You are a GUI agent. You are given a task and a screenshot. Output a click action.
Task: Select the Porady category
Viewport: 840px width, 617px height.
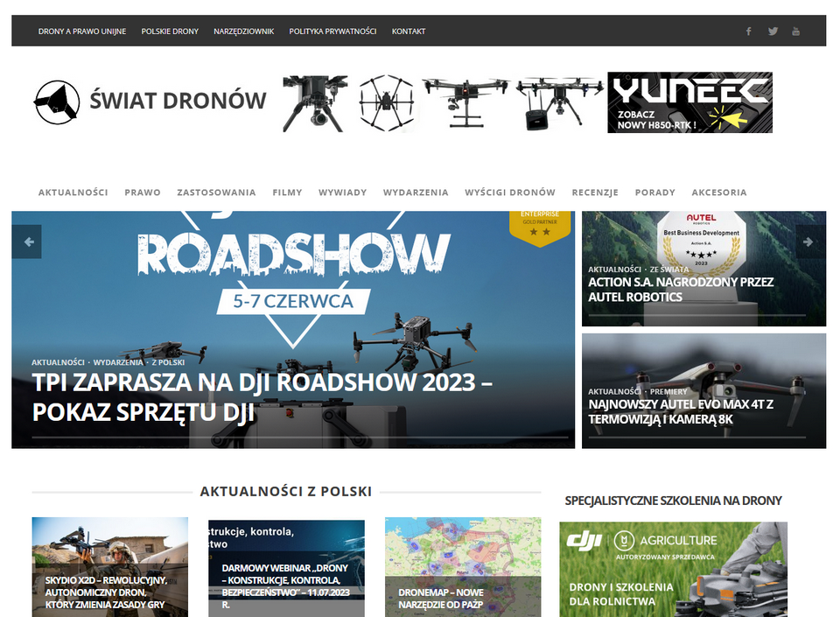click(655, 193)
